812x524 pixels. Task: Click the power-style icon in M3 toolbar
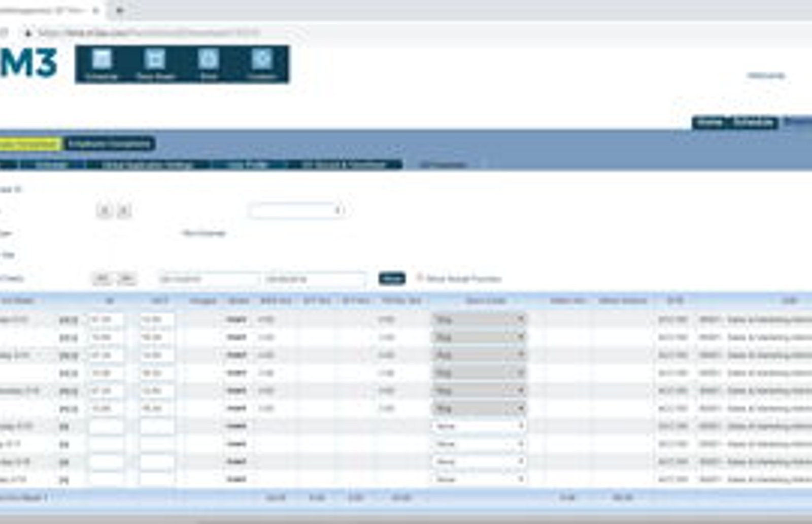[x=208, y=64]
